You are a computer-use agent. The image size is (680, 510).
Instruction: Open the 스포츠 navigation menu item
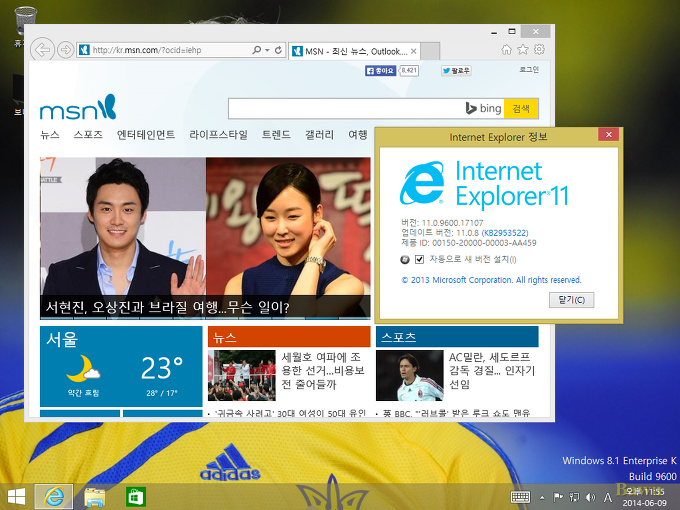[x=88, y=135]
